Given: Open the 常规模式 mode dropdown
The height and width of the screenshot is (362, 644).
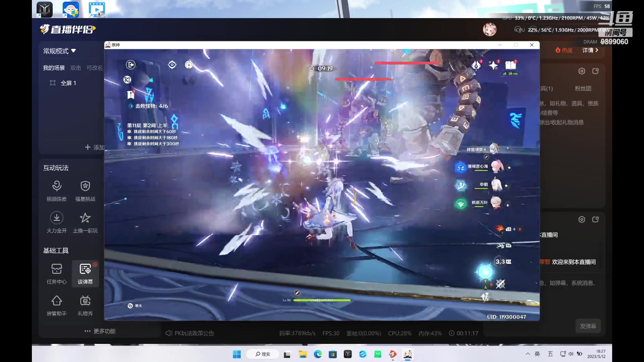Looking at the screenshot, I should [x=60, y=51].
